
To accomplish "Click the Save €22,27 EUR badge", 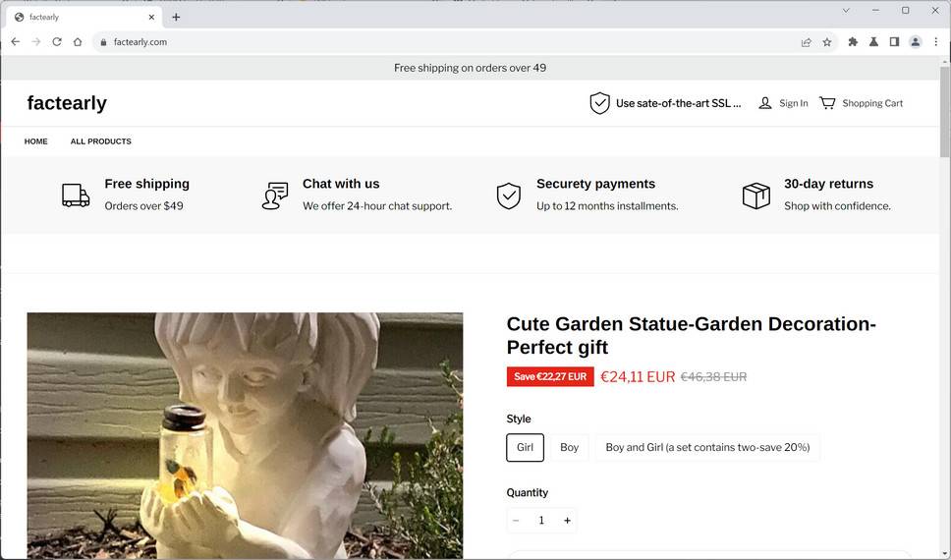I will point(550,376).
